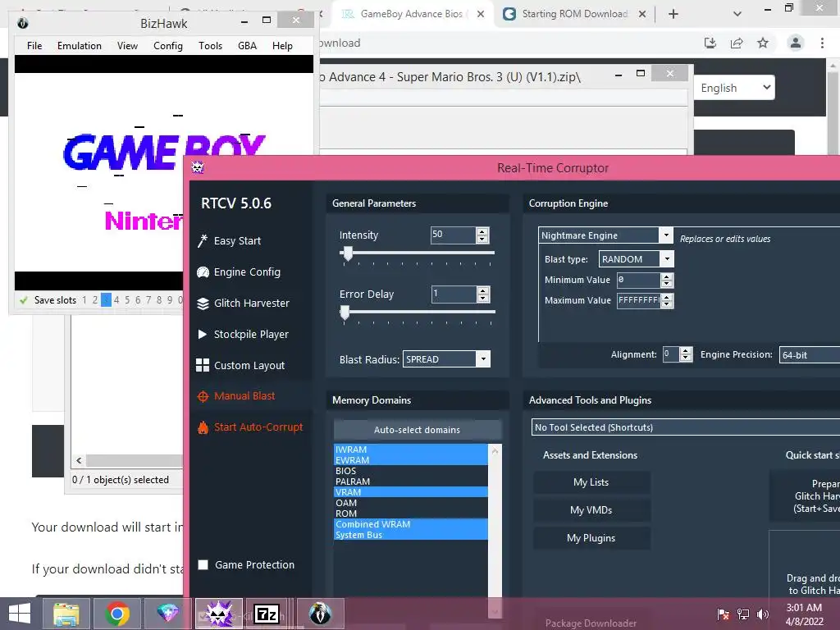This screenshot has width=840, height=630.
Task: Toggle BIOS memory domain selection
Action: click(x=410, y=470)
